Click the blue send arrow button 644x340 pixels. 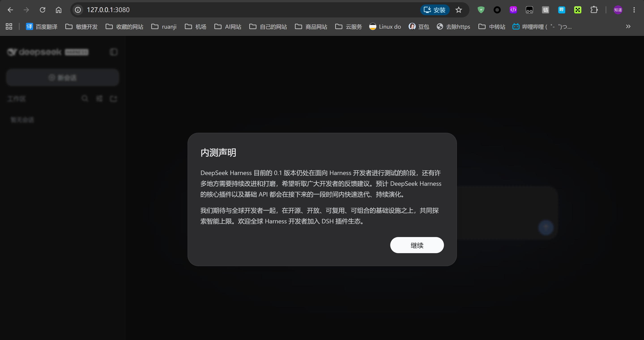(x=546, y=227)
